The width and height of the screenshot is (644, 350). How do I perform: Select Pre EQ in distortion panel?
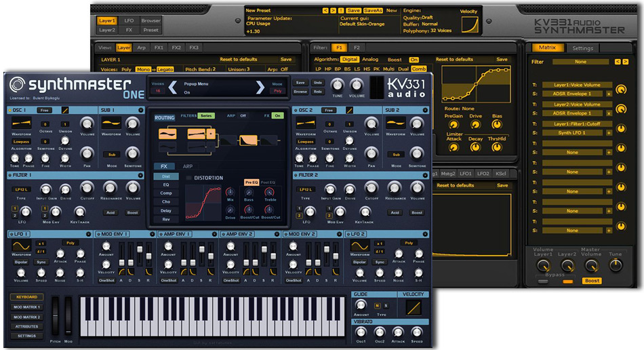pos(251,182)
